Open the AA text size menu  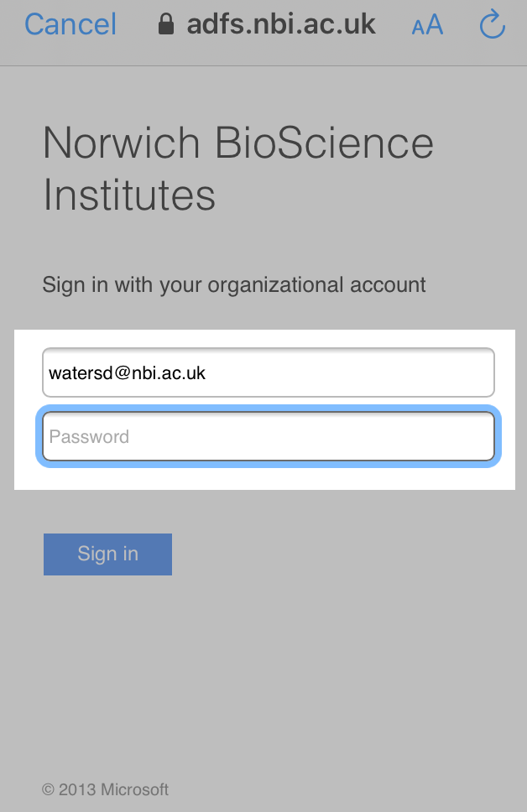click(x=427, y=25)
